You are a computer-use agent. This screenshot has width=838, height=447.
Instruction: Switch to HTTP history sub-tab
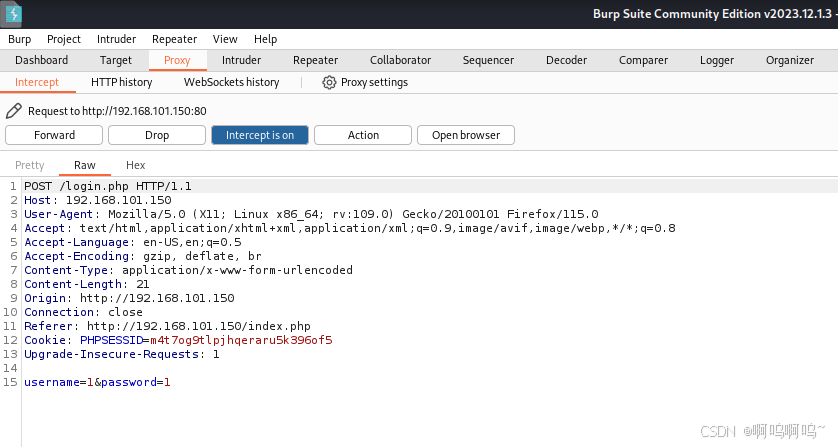pos(121,82)
